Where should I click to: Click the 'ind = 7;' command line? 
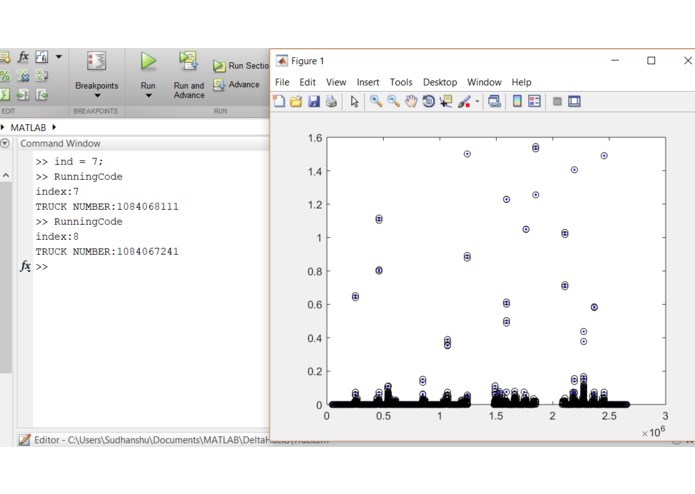point(69,161)
